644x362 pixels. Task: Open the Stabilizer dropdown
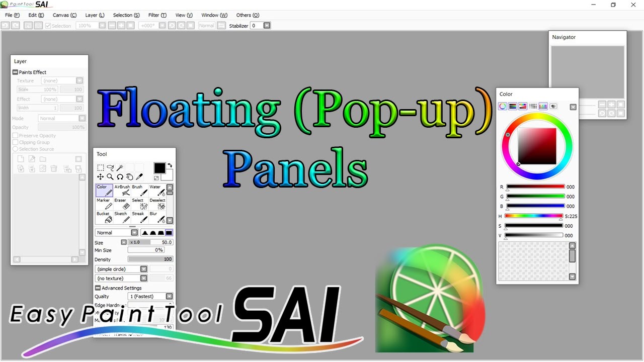(x=267, y=26)
